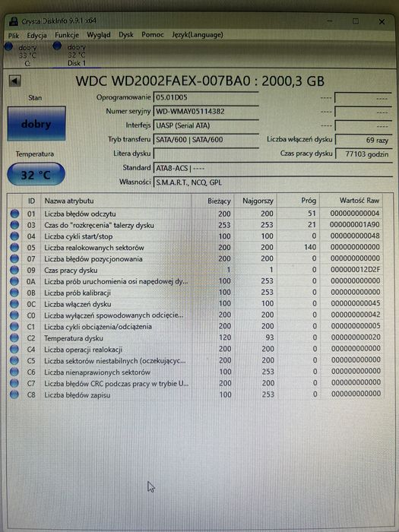Click raw value 000000001A90
This screenshot has height=532, width=399.
pos(355,225)
